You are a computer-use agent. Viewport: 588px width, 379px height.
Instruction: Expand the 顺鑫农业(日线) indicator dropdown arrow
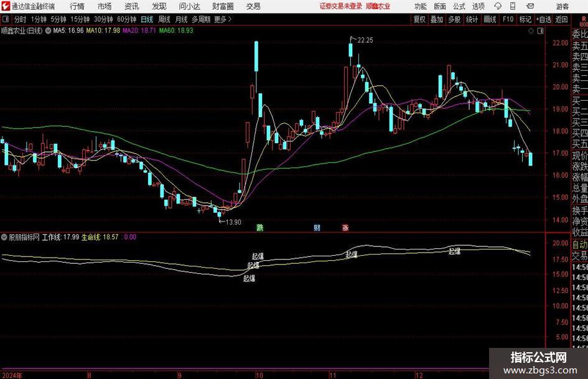tap(49, 30)
